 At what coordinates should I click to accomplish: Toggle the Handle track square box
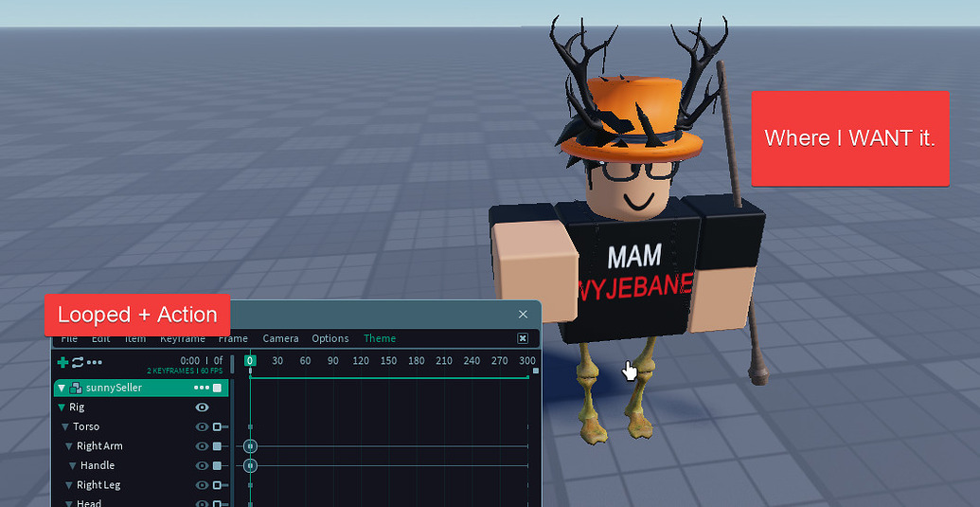pyautogui.click(x=217, y=465)
